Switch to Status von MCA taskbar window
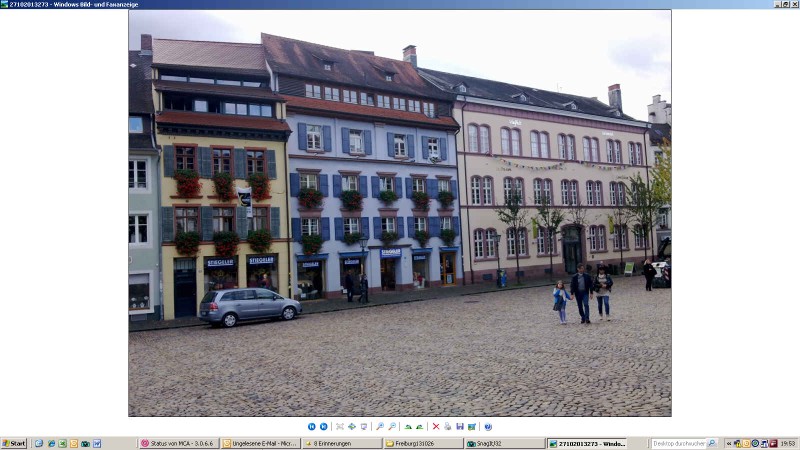 [x=177, y=443]
